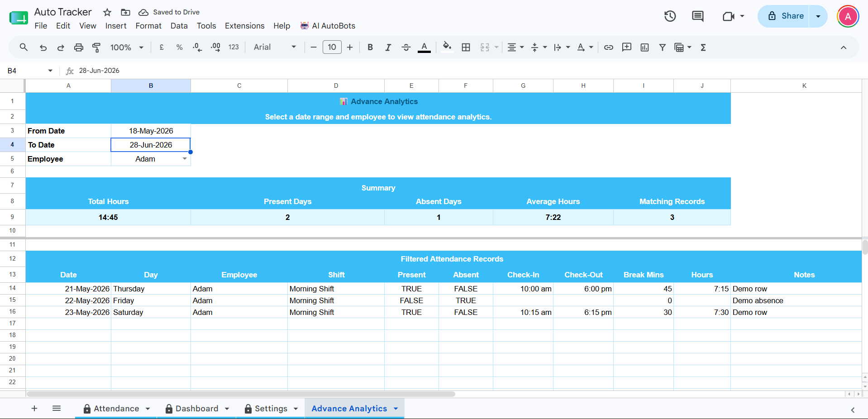868x419 pixels.
Task: Open the Employee Adam dropdown arrow
Action: pos(185,159)
